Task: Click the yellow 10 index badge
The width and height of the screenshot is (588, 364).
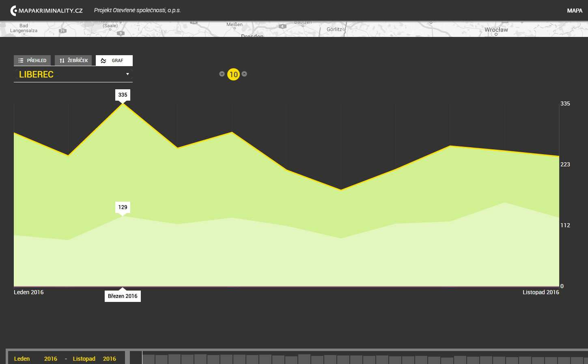Action: point(233,74)
